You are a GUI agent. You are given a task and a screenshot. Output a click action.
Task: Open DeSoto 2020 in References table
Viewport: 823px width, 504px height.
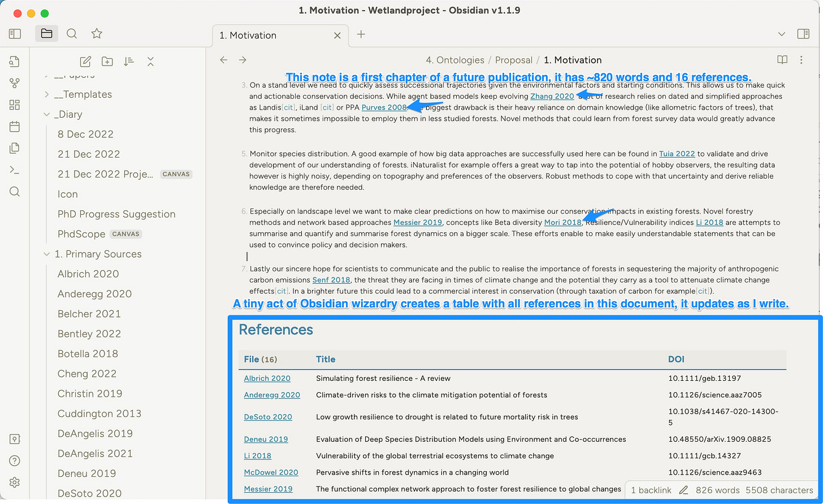click(268, 417)
